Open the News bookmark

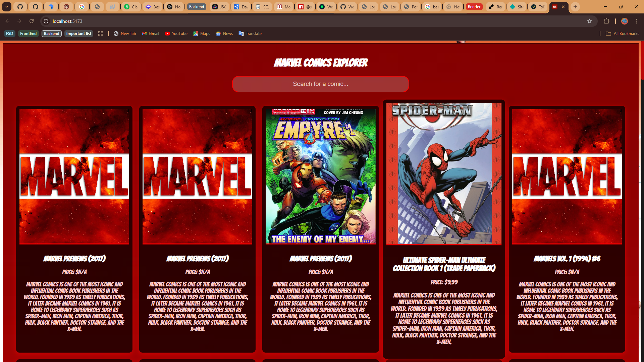click(224, 34)
